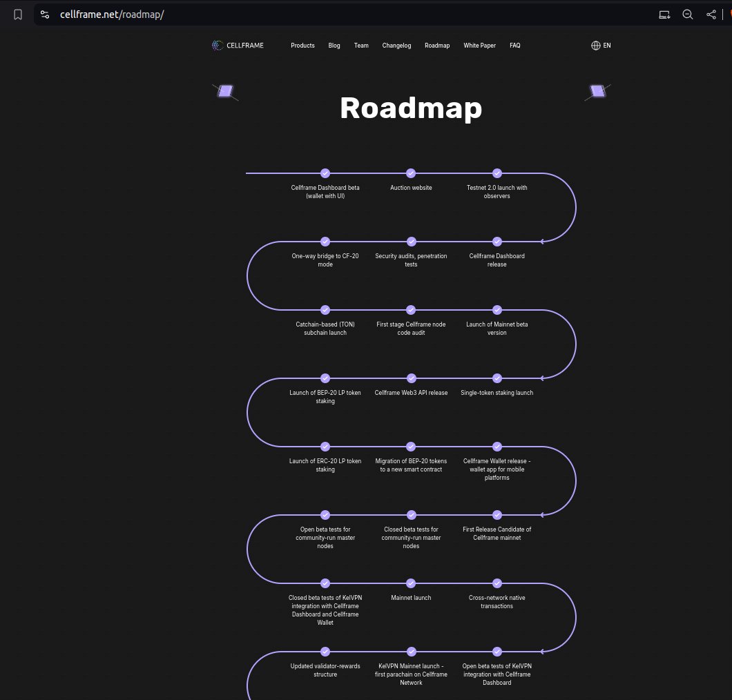Click checkmark above Migration of BEP-20 tokens
This screenshot has width=732, height=700.
tap(411, 447)
